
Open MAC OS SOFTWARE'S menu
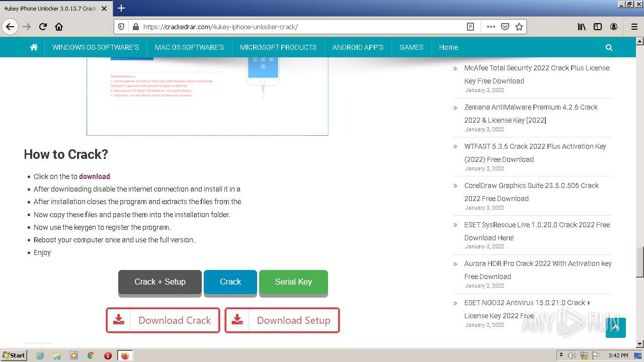coord(189,47)
